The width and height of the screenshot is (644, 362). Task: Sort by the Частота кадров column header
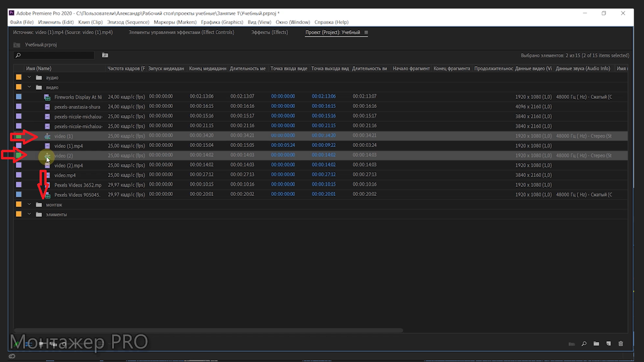[x=126, y=69]
